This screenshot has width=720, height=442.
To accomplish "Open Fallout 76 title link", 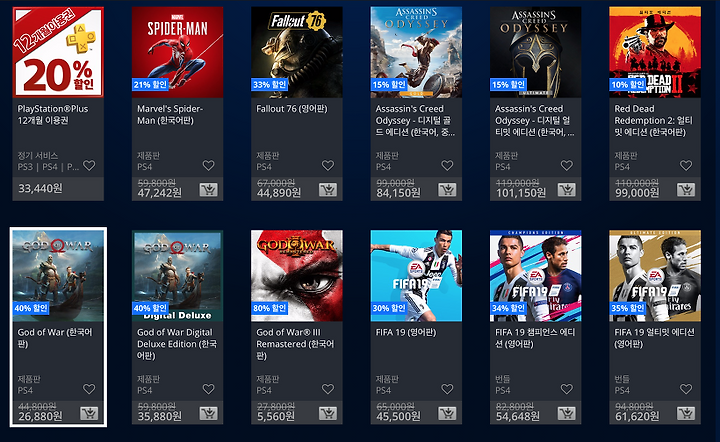I will (x=292, y=109).
